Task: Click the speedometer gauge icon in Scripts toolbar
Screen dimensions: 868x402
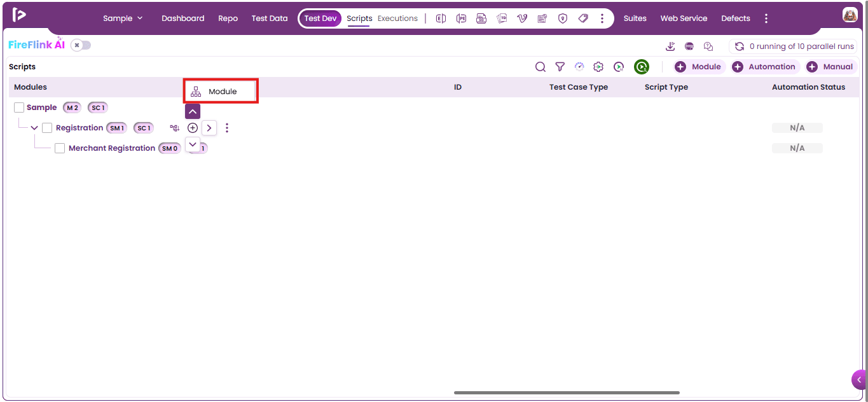Action: pos(579,66)
